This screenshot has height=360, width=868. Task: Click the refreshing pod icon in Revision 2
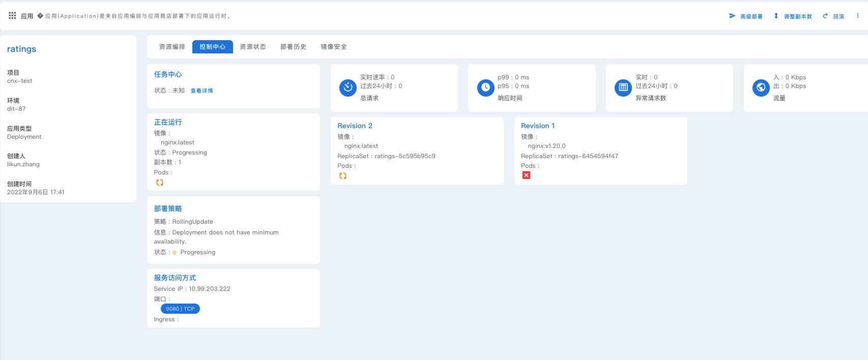click(343, 176)
